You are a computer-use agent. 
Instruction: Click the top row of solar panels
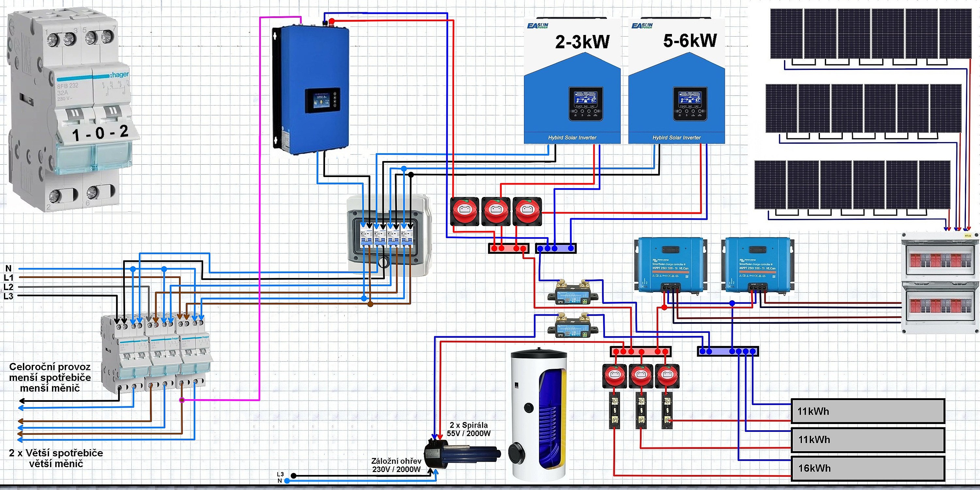[871, 33]
